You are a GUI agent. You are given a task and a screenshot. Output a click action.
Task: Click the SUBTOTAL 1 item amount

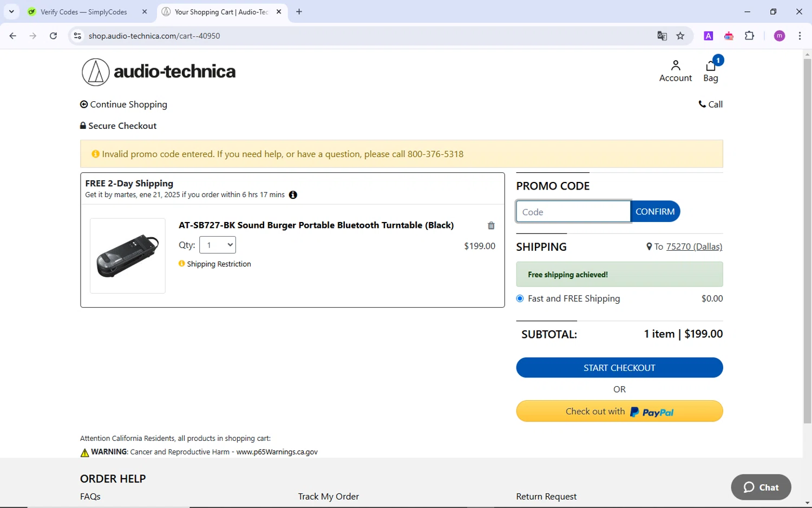[683, 334]
